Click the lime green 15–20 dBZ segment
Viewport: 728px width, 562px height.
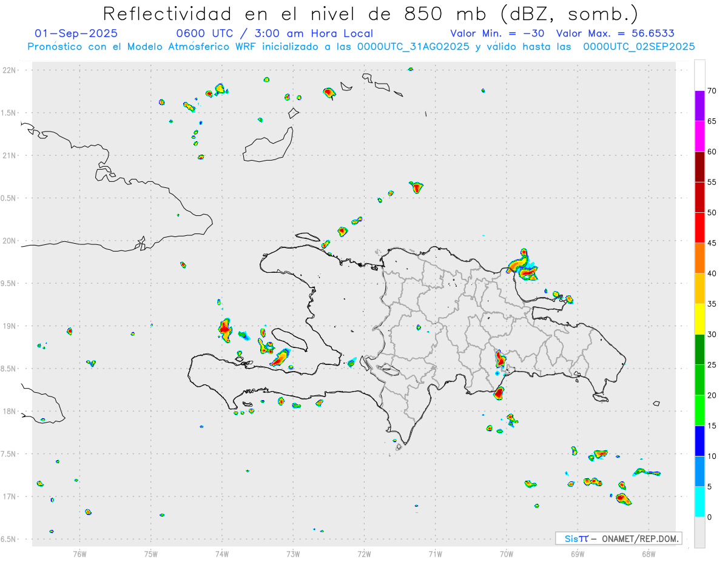pyautogui.click(x=699, y=410)
